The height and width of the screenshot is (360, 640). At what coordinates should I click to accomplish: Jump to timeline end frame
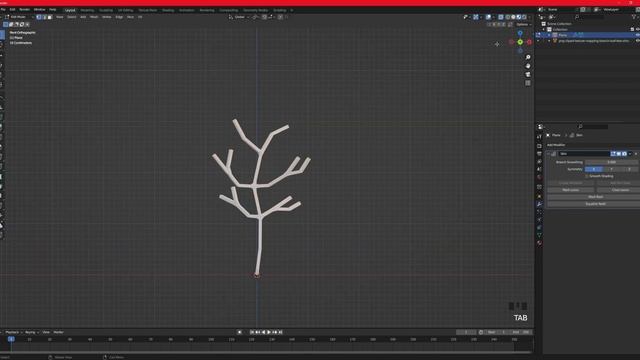tap(280, 332)
